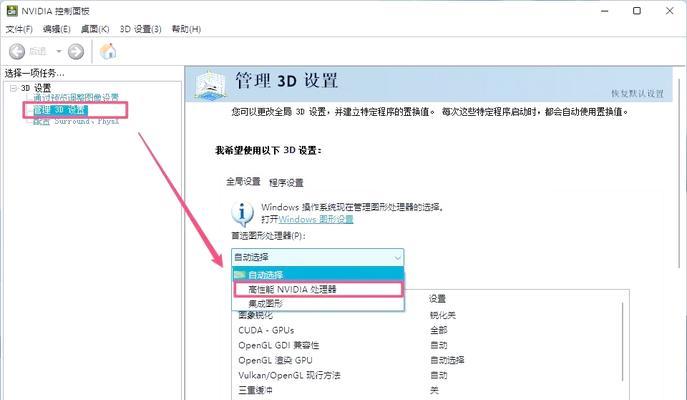The height and width of the screenshot is (400, 687).
Task: Click the settings list vertical scrollbar
Action: coord(623,342)
